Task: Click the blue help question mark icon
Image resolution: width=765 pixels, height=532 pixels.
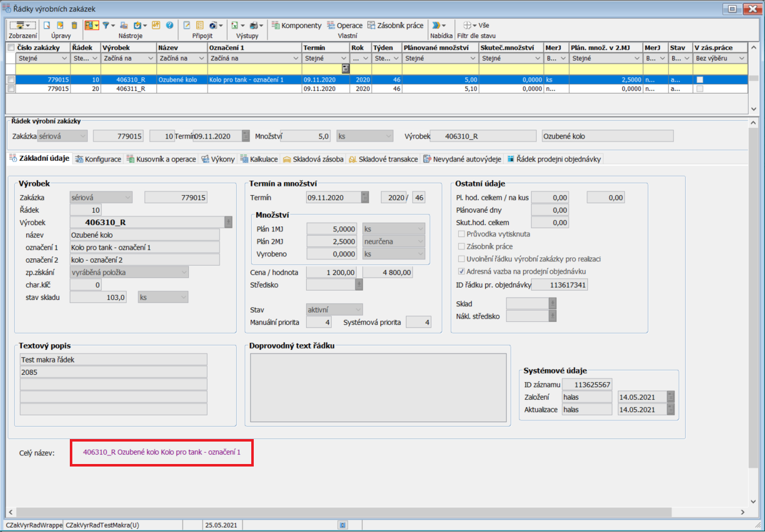Action: point(169,26)
